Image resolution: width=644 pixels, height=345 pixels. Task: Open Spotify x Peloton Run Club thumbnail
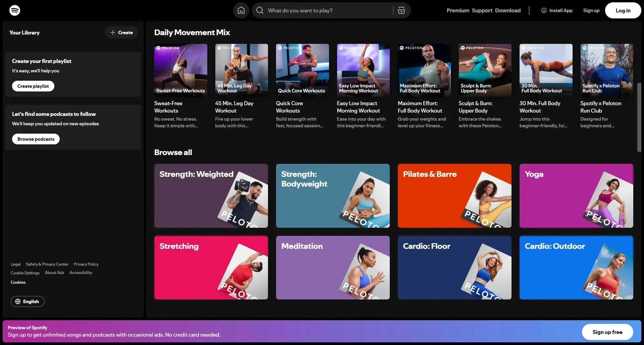(607, 70)
